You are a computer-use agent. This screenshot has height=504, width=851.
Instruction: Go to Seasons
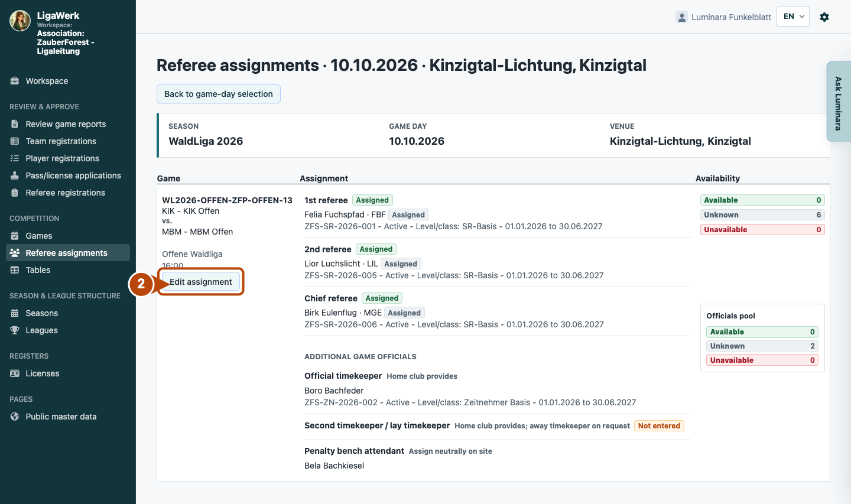[68, 313]
